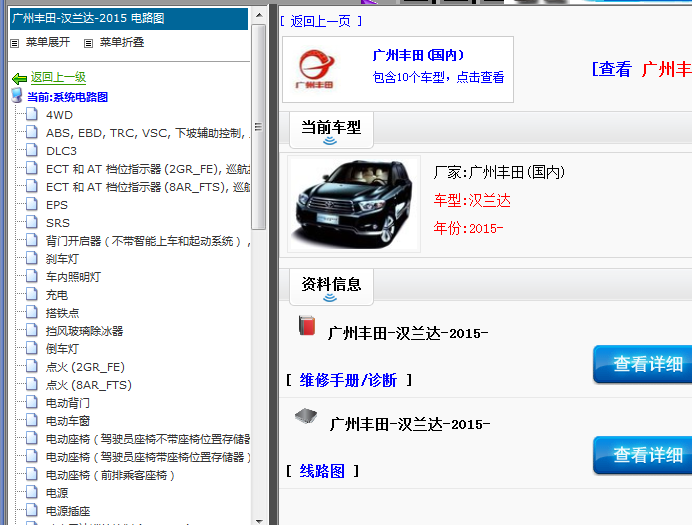Click 查看详细 button for 线路图

click(x=643, y=455)
